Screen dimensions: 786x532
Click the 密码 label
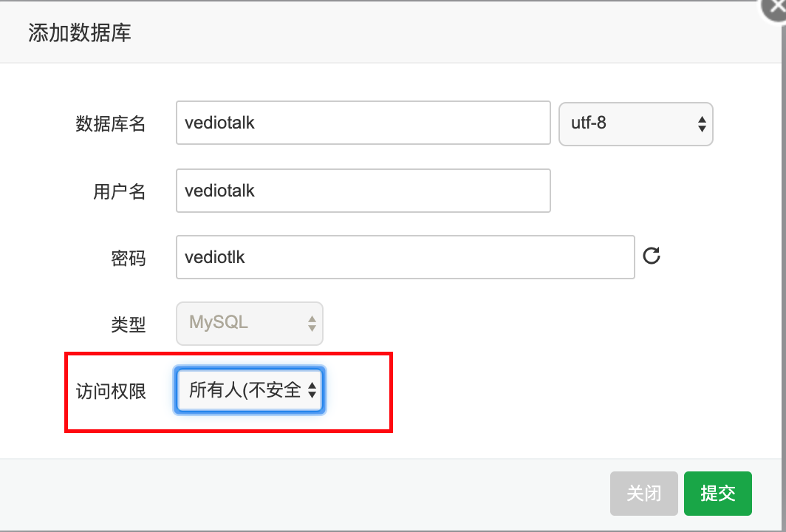coord(129,258)
